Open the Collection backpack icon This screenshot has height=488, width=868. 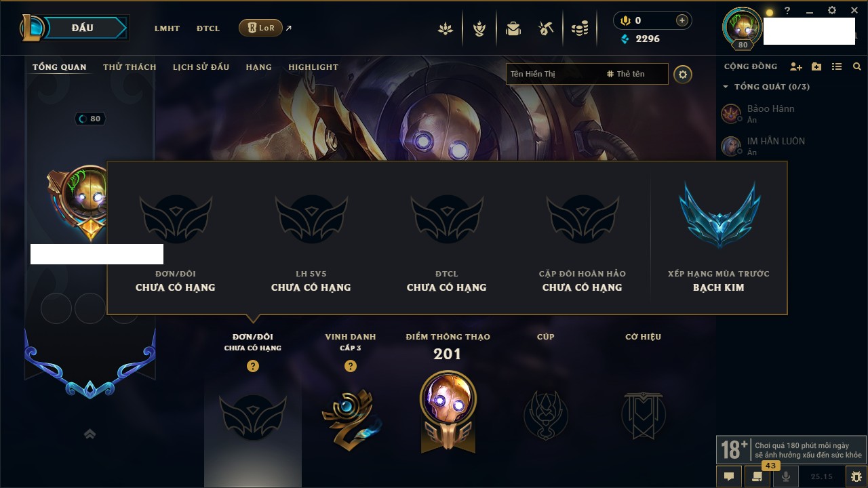tap(513, 28)
